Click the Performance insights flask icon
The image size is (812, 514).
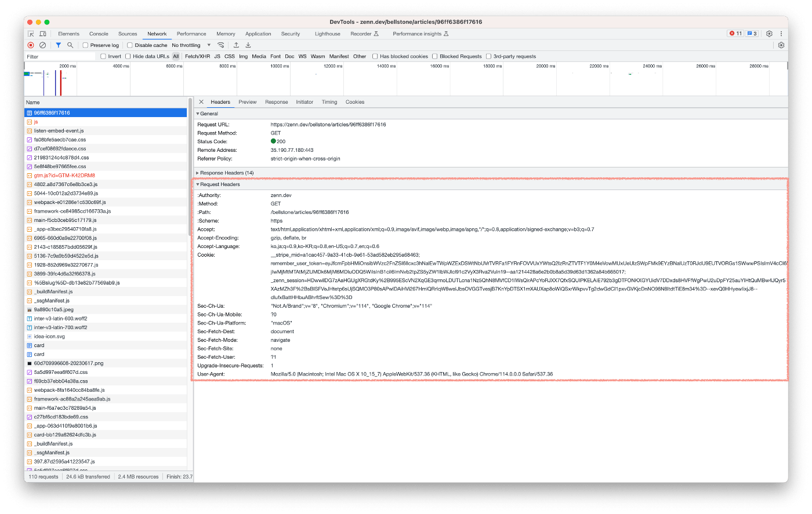(446, 34)
